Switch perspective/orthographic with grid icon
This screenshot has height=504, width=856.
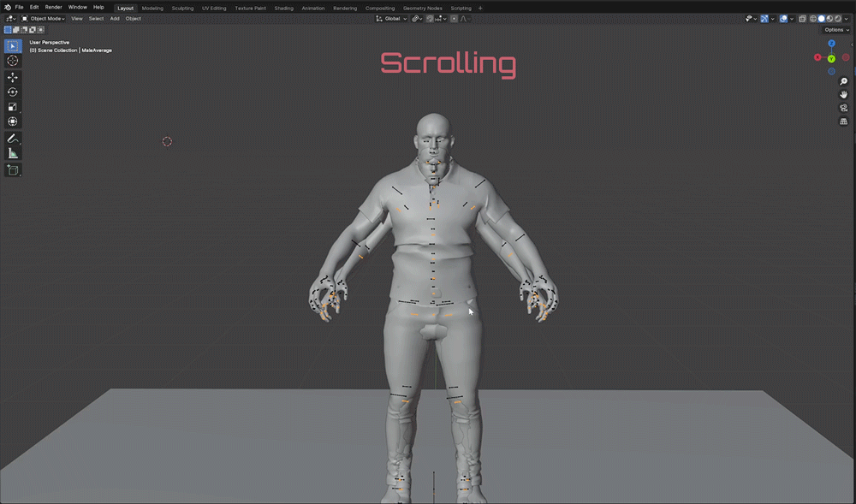pyautogui.click(x=843, y=122)
